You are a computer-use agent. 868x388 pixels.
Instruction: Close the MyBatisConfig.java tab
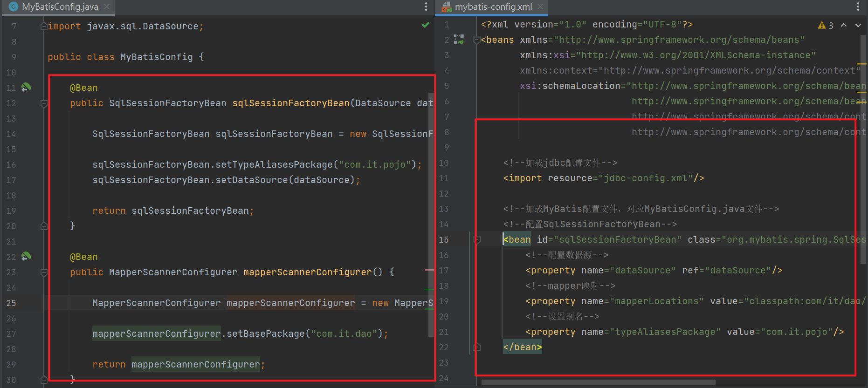(107, 7)
